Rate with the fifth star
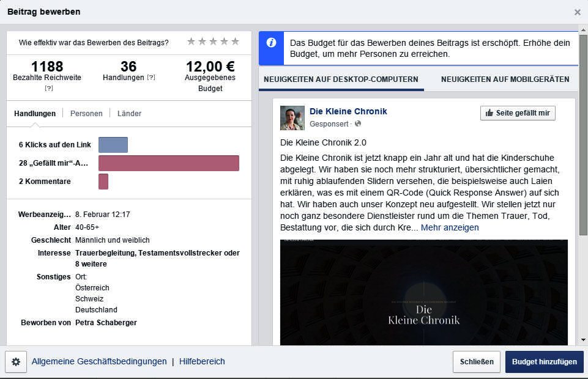Screen dimensions: 588x379 235,41
